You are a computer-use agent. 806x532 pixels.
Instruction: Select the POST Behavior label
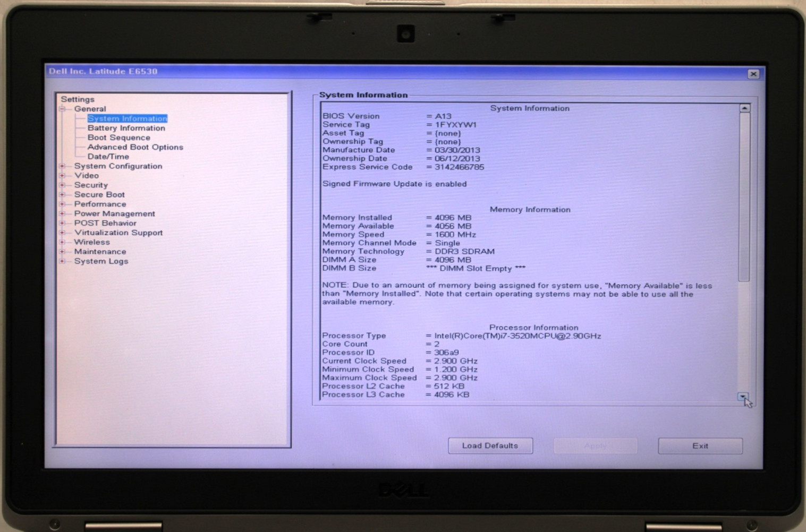(x=105, y=224)
